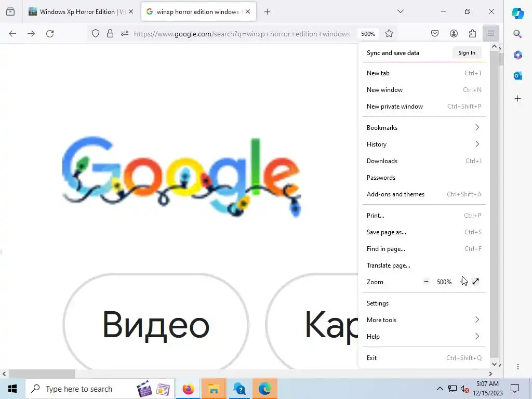Click the Type here to search box
Viewport: 532px width, 399px height.
[x=100, y=389]
